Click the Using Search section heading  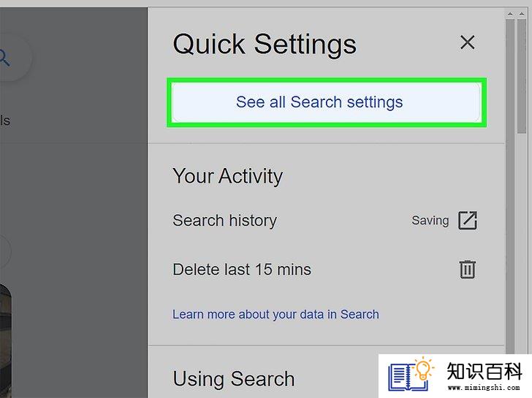click(x=234, y=379)
